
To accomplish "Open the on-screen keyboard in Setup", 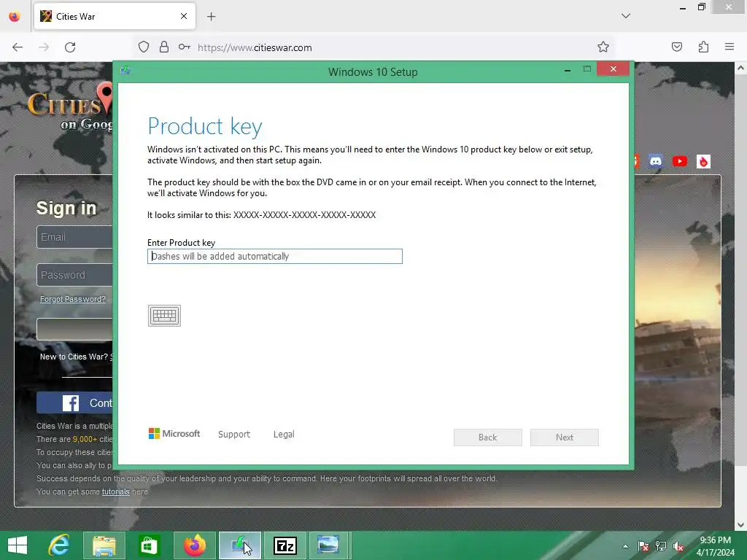I will 164,316.
